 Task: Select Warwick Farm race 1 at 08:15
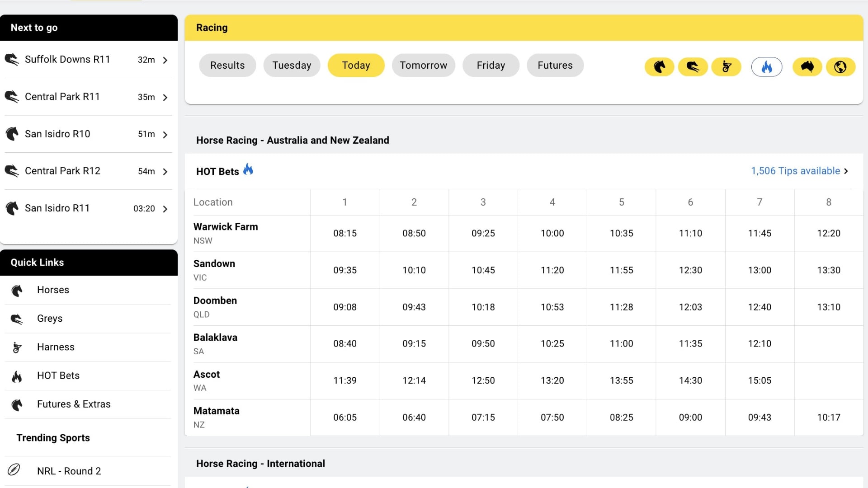click(345, 233)
